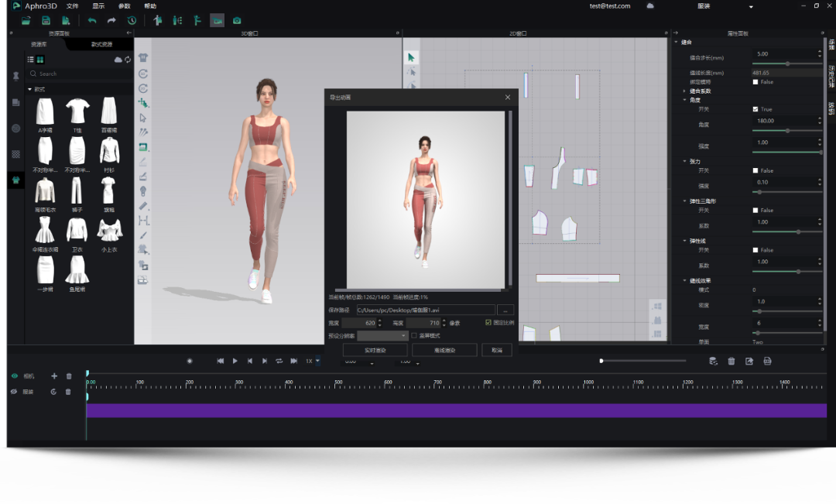Click the Search field in asset panel
The width and height of the screenshot is (836, 504).
tap(80, 74)
